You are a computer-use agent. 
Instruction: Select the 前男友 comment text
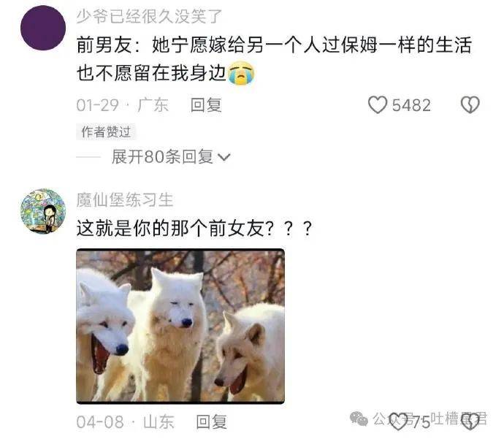click(274, 59)
